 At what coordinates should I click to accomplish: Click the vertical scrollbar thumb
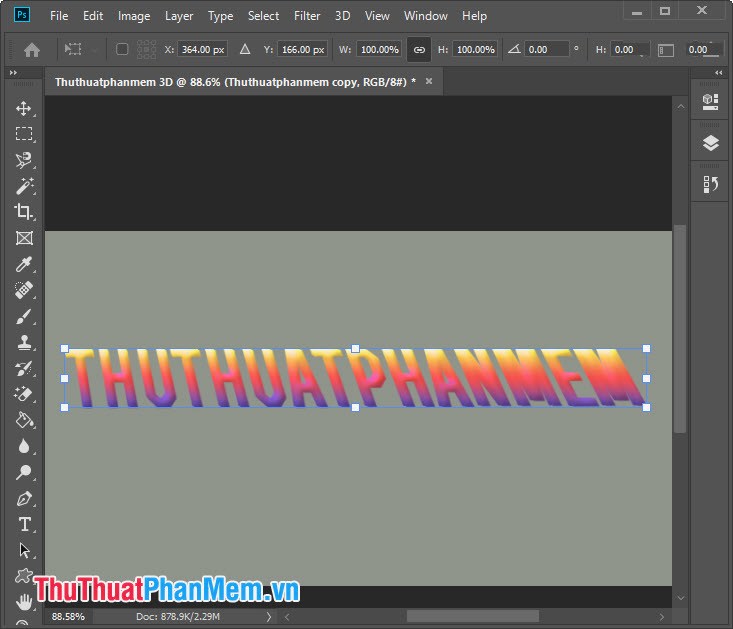pos(680,329)
